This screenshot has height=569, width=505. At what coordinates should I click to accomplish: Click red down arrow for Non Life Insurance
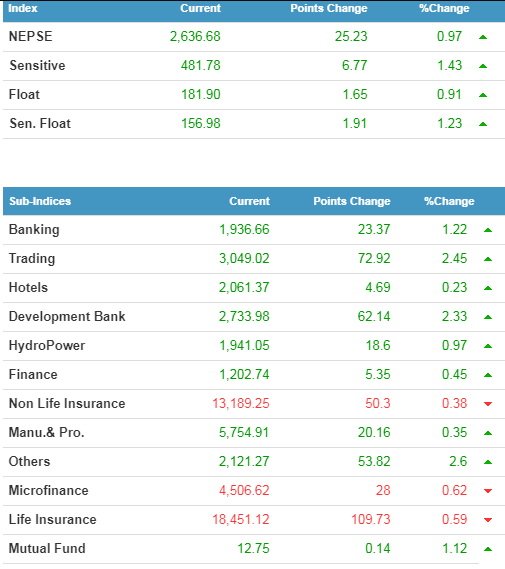click(488, 404)
